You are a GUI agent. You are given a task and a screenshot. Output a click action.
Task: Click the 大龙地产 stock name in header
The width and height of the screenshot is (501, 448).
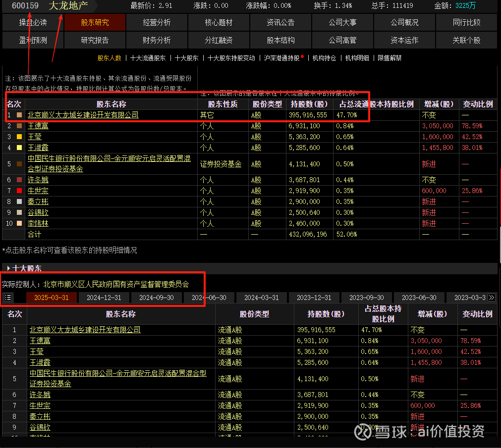[68, 5]
